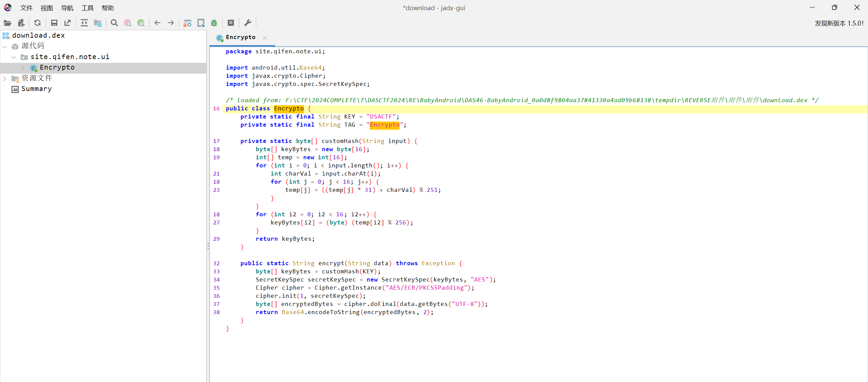Open comment search green magnifier icon
The width and height of the screenshot is (868, 382).
pyautogui.click(x=141, y=23)
